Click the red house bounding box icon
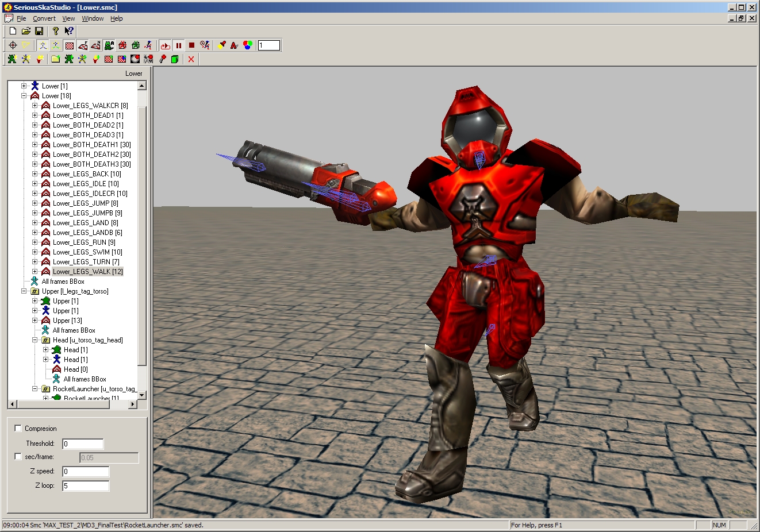 coord(122,45)
